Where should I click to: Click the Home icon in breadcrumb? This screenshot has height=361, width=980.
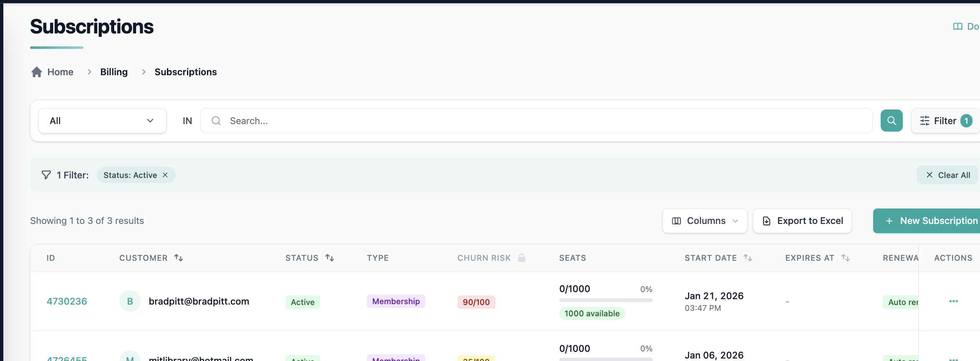point(37,72)
